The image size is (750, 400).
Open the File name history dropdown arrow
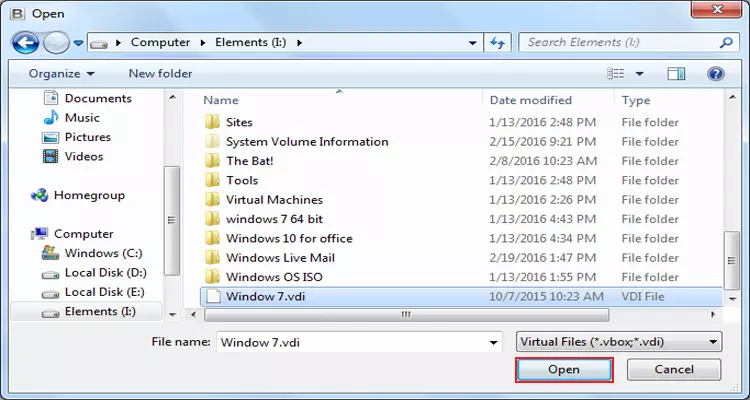tap(494, 343)
